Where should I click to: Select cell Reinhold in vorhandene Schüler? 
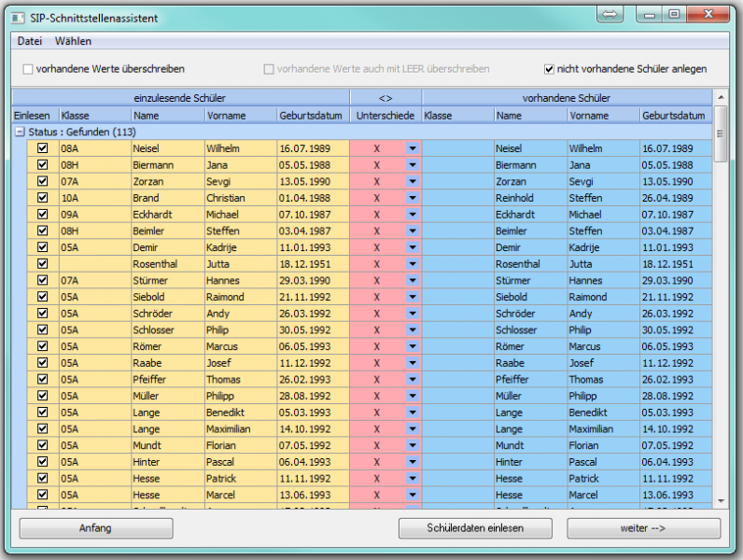[530, 198]
